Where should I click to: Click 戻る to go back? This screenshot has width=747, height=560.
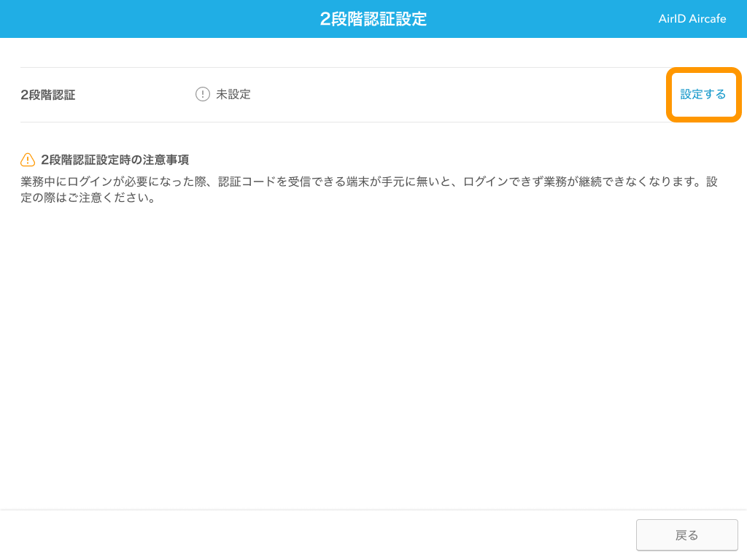tap(686, 534)
